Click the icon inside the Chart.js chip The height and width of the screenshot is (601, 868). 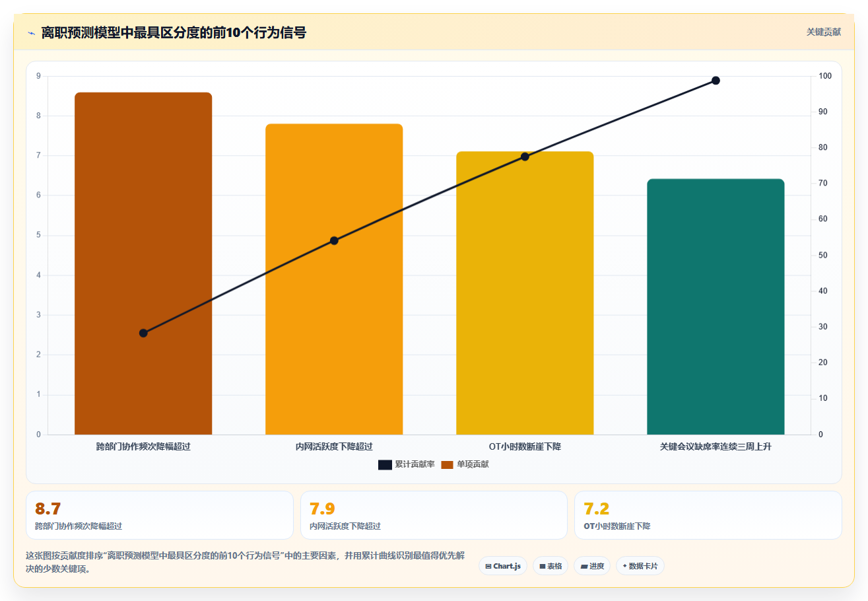(x=488, y=566)
